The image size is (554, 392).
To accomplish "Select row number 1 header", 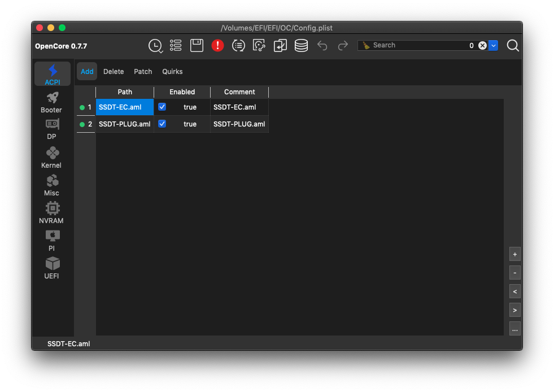I will point(86,107).
